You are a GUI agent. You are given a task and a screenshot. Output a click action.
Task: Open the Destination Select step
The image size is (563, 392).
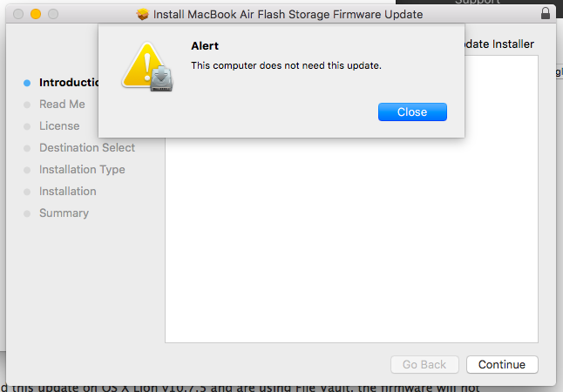pos(87,148)
